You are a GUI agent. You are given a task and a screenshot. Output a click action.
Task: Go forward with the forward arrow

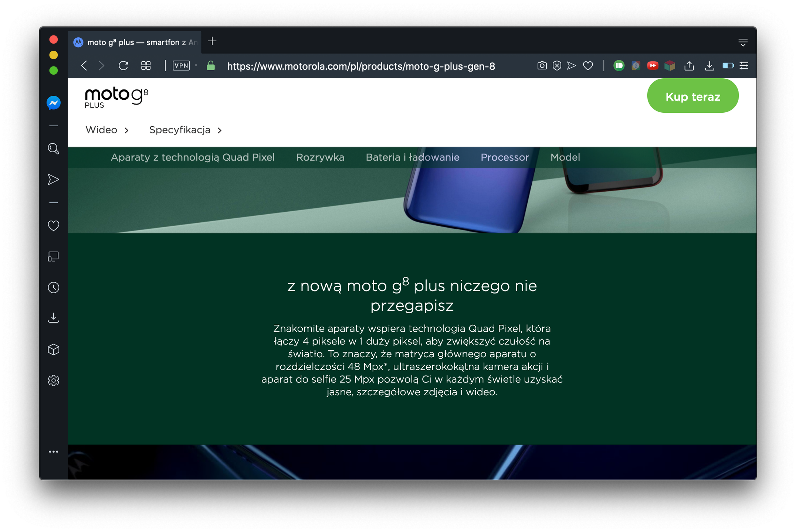pos(101,66)
